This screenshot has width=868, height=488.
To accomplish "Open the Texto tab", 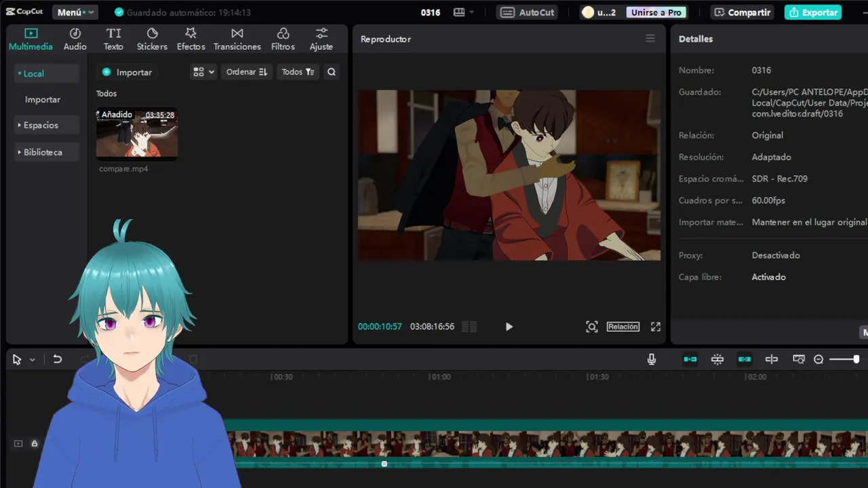I will click(113, 39).
